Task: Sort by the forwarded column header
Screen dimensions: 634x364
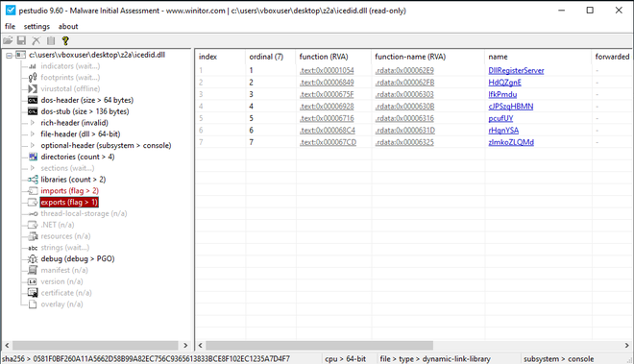Action: (x=612, y=57)
